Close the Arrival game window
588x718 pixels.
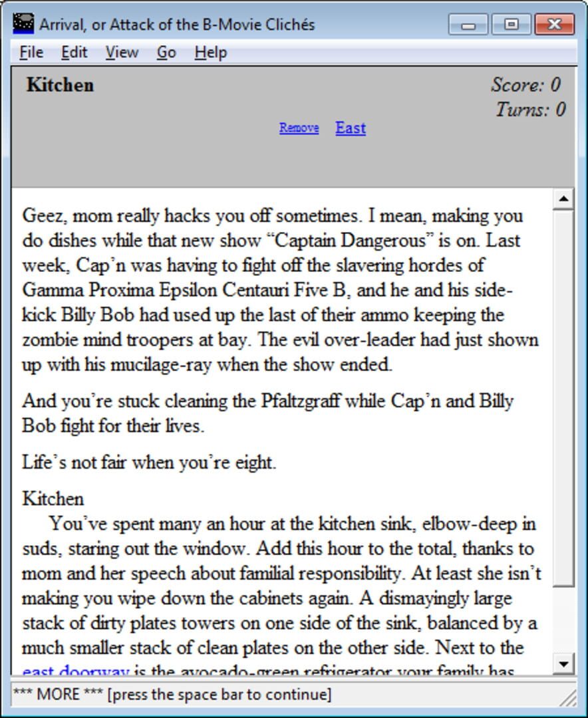[x=554, y=24]
